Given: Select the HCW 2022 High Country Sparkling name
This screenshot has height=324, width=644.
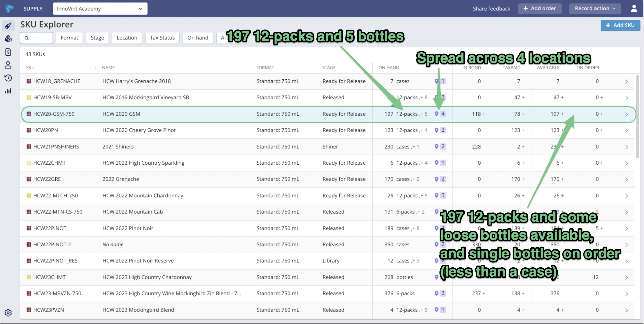Looking at the screenshot, I should (x=143, y=163).
